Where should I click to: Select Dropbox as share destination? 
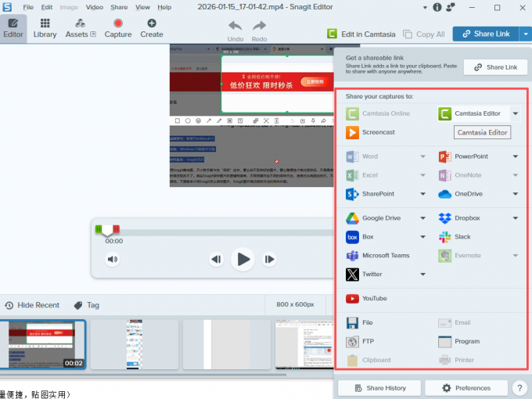469,218
